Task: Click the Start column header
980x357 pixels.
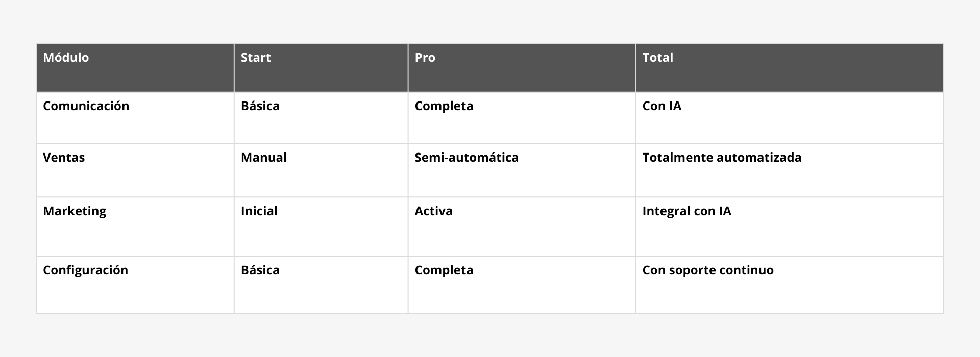Action: (x=256, y=58)
